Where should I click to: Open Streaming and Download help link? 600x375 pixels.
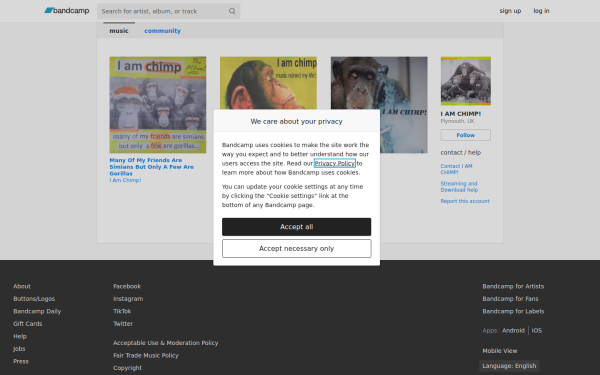click(459, 187)
